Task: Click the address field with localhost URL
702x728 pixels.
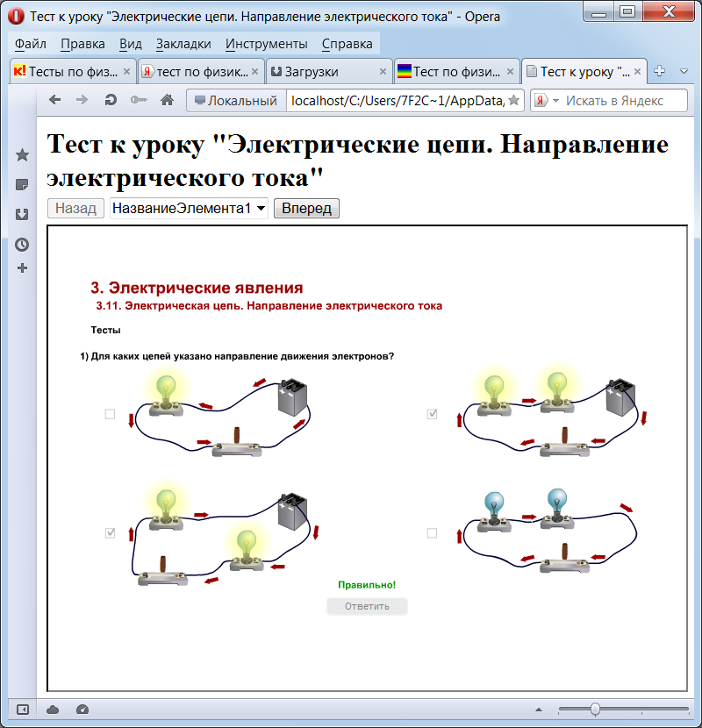Action: coord(398,100)
